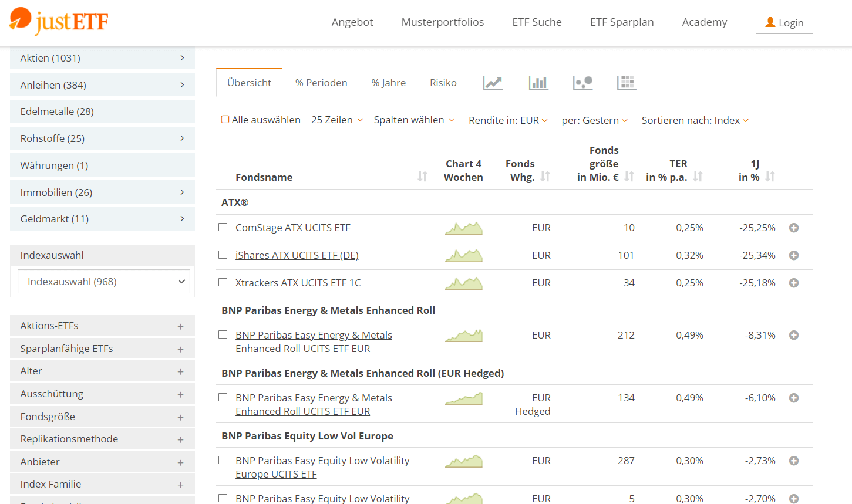Image resolution: width=852 pixels, height=504 pixels.
Task: Sort by Fondsname column arrows
Action: [422, 177]
